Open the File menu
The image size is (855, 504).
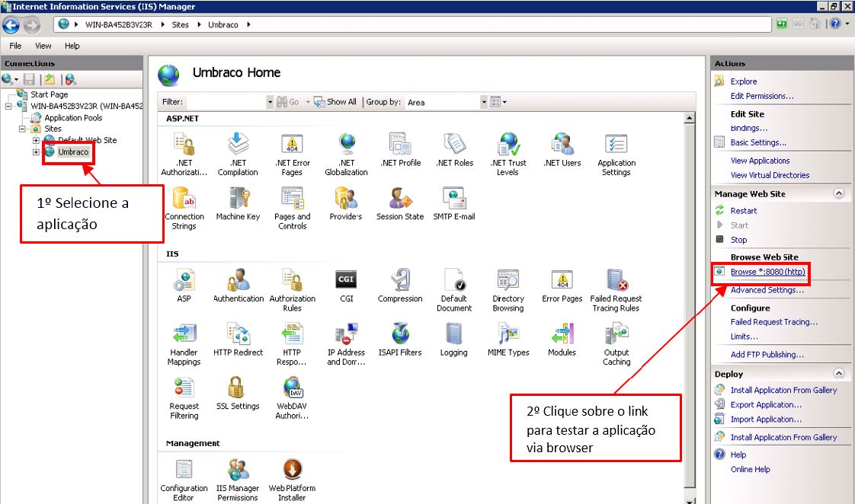tap(15, 46)
